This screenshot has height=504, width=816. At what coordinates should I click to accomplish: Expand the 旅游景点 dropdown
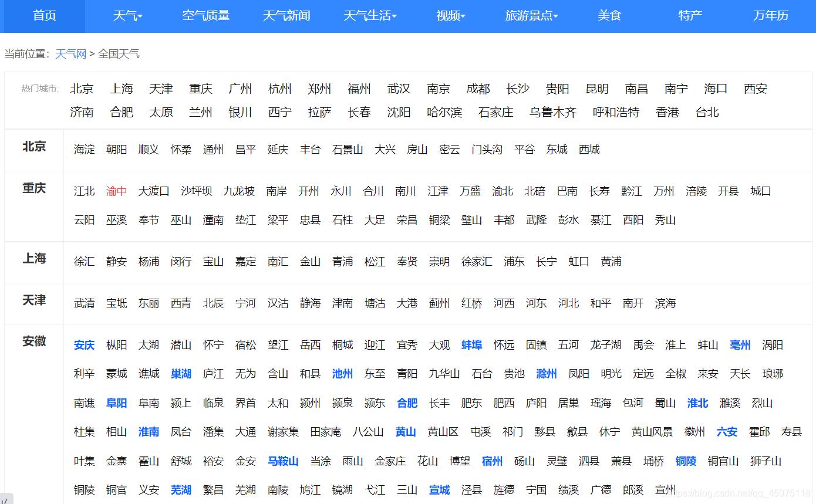point(530,16)
